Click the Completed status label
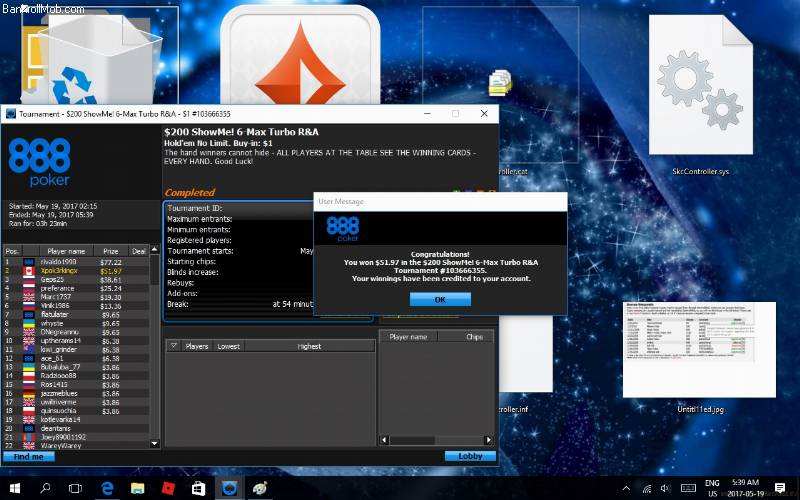The height and width of the screenshot is (500, 800). (190, 192)
